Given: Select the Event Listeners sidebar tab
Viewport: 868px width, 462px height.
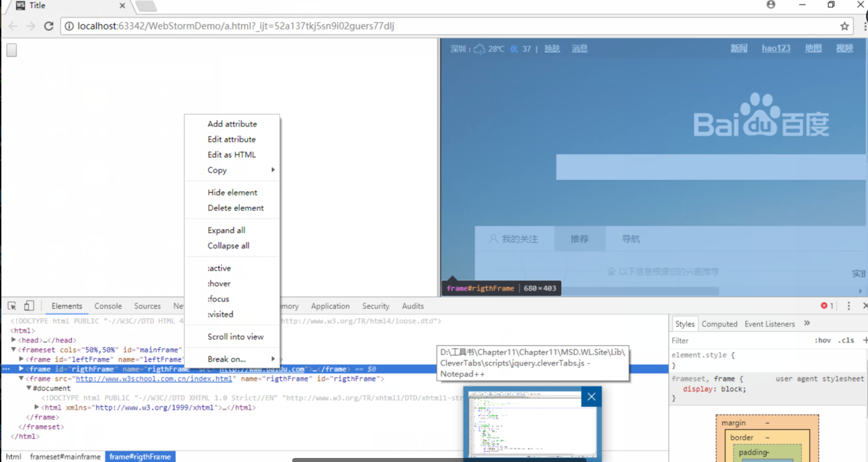Looking at the screenshot, I should tap(770, 324).
